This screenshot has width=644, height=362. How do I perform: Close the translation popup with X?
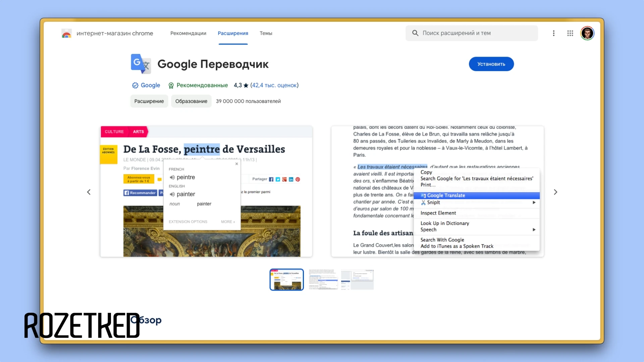coord(237,164)
